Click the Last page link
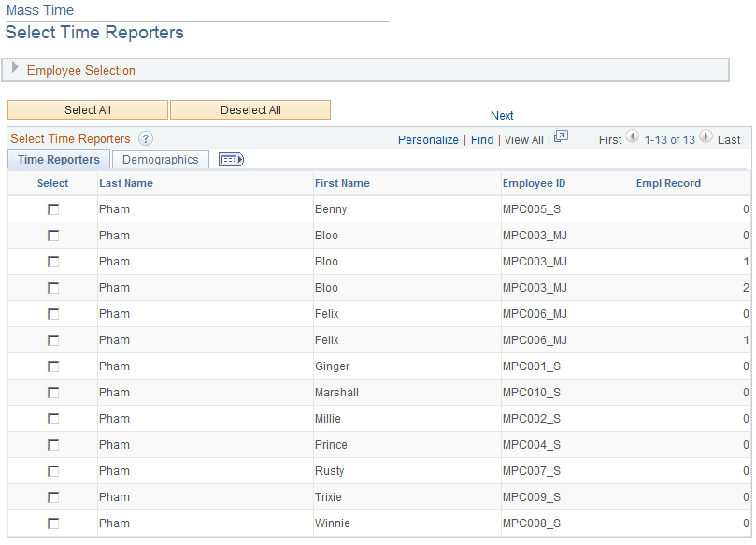The image size is (756, 545). pos(729,140)
